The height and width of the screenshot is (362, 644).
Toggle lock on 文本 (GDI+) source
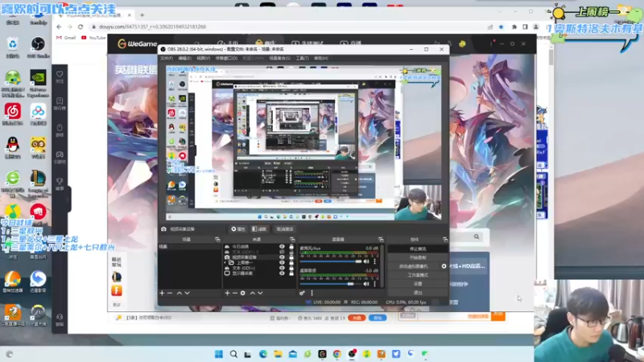291,268
